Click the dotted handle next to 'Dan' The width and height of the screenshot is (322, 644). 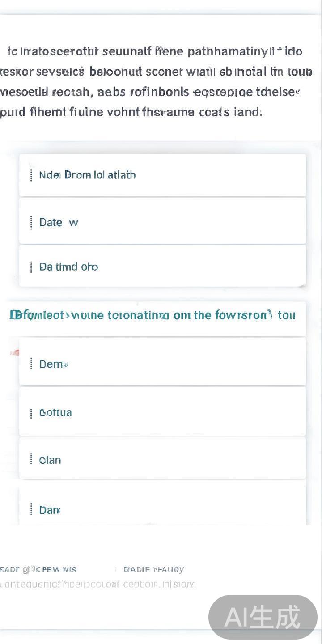31,509
